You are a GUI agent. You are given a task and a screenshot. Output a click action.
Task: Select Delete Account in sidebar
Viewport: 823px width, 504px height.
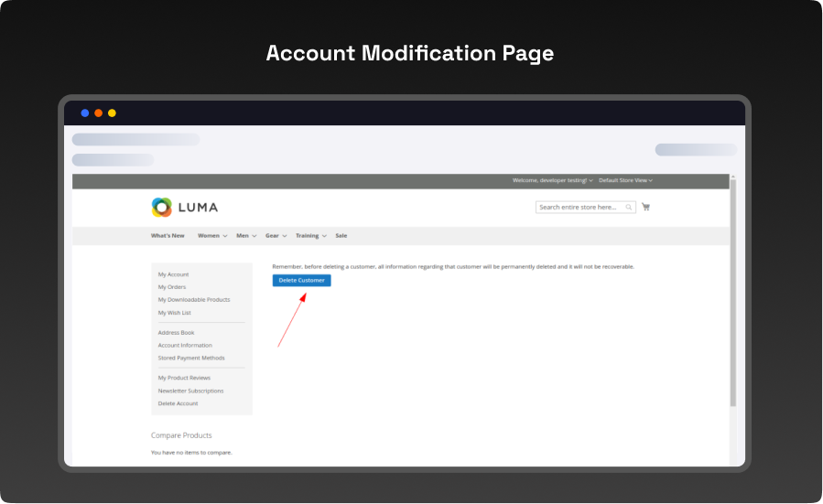point(178,403)
